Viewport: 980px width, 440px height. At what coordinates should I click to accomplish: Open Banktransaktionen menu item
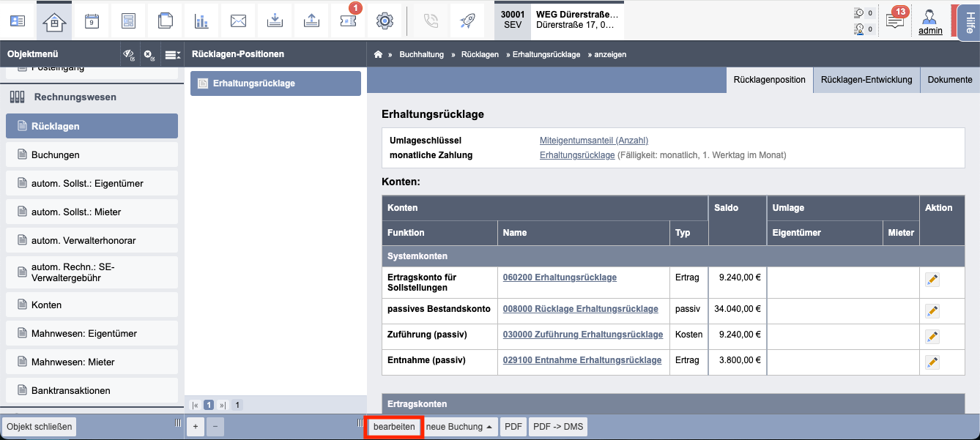click(x=92, y=390)
